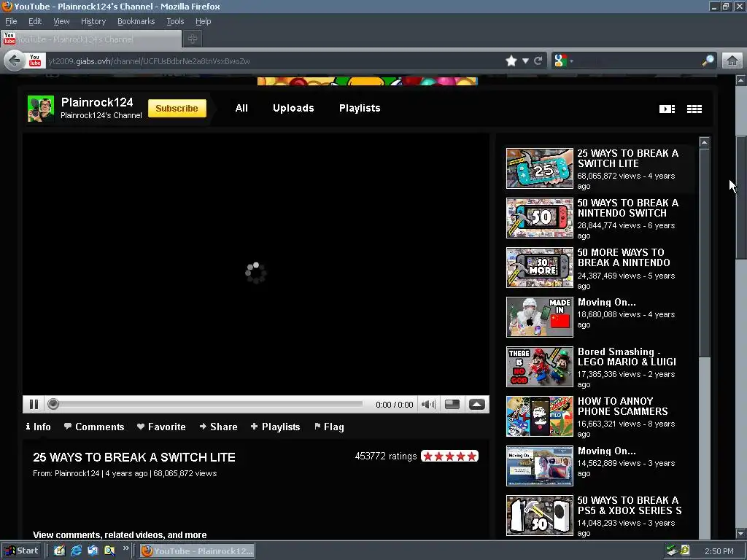Viewport: 747px width, 560px height.
Task: Go to the Firefox home button
Action: (x=732, y=61)
